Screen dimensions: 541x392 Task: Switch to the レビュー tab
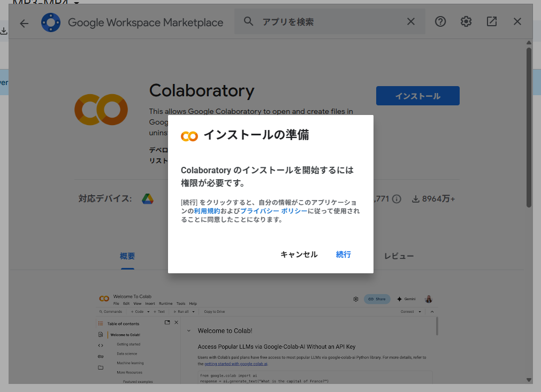[x=399, y=256]
